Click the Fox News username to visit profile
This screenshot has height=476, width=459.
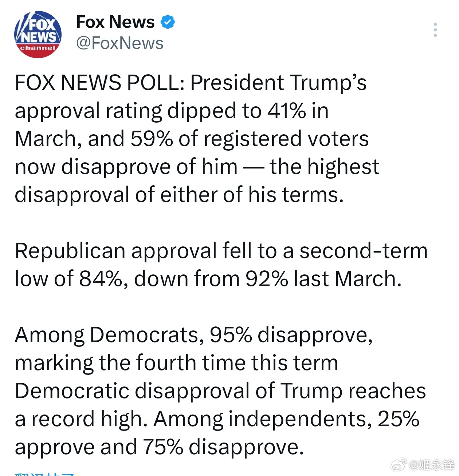114,22
